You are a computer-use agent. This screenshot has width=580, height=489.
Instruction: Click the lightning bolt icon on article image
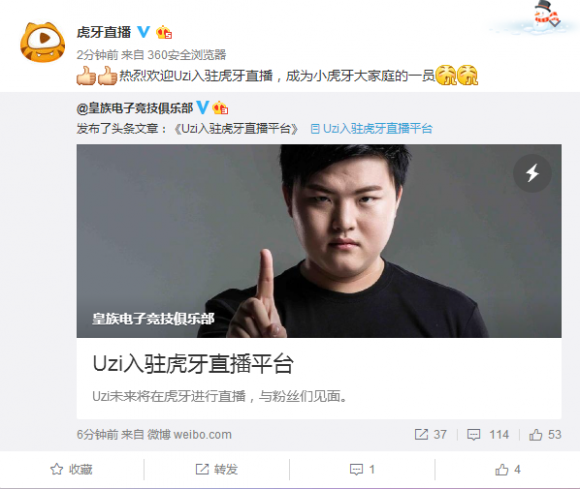point(532,173)
